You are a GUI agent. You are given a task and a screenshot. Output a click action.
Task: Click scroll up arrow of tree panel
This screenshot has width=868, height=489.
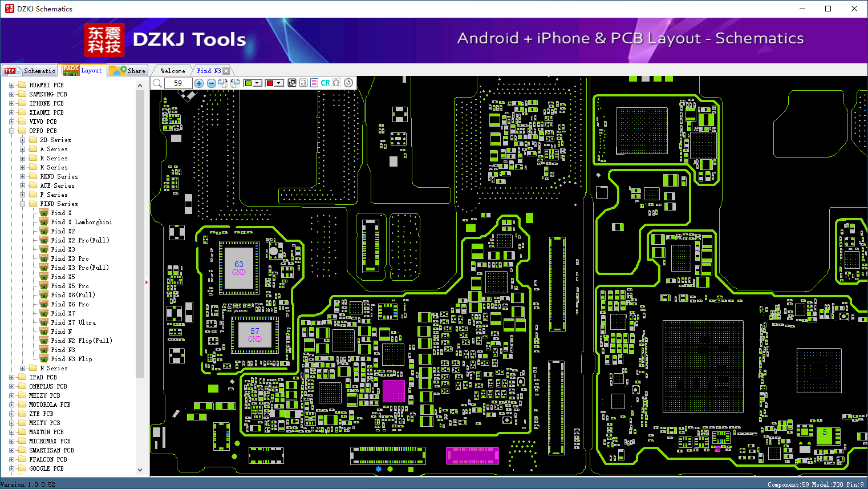click(x=140, y=86)
